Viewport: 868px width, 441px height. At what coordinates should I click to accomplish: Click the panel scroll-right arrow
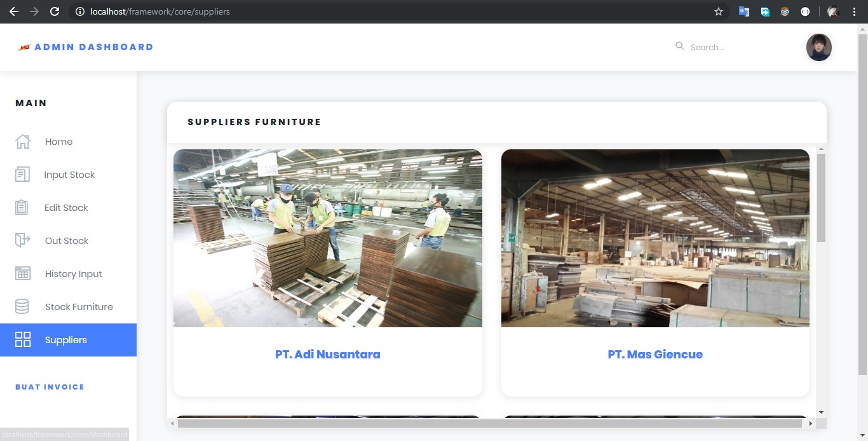click(x=810, y=423)
